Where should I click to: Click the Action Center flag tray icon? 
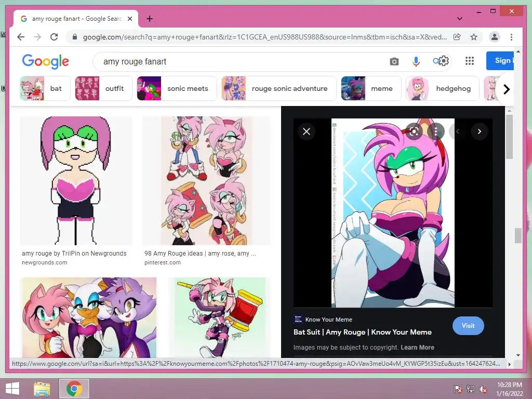(x=458, y=389)
